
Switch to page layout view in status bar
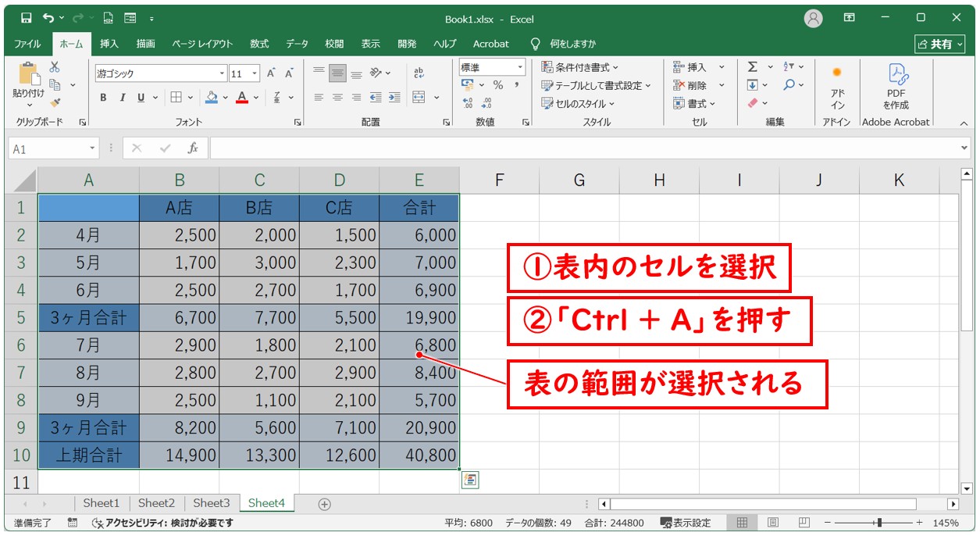(x=772, y=523)
